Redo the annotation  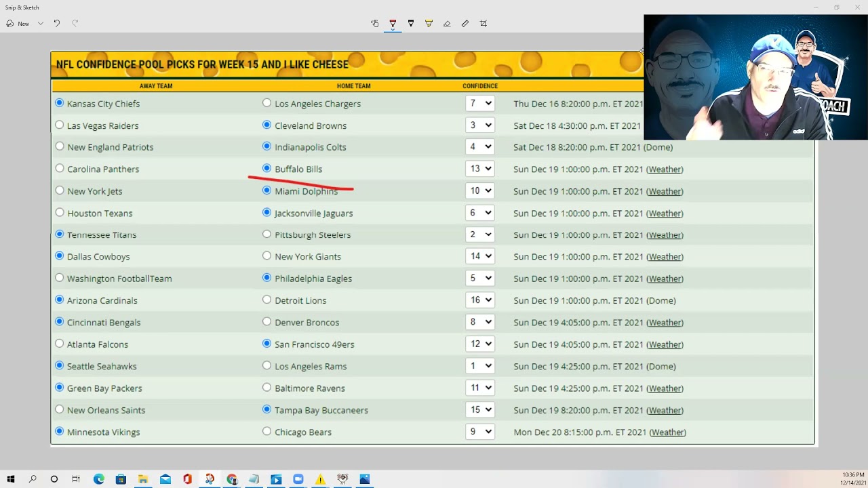75,23
